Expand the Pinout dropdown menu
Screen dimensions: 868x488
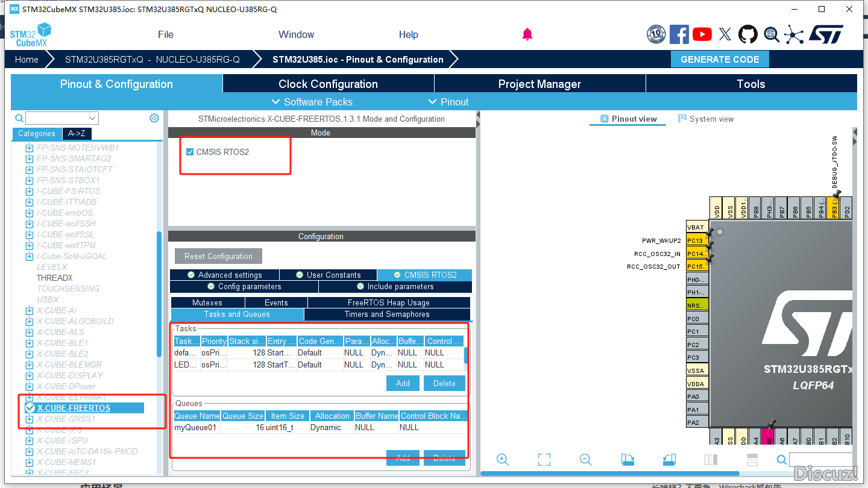tap(448, 102)
